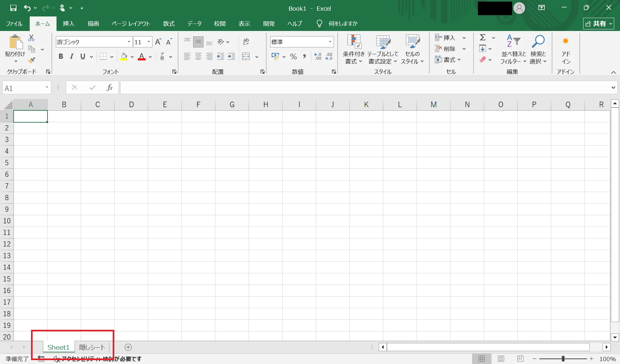The height and width of the screenshot is (364, 620).
Task: Click the Increase Font Size icon
Action: pyautogui.click(x=158, y=42)
